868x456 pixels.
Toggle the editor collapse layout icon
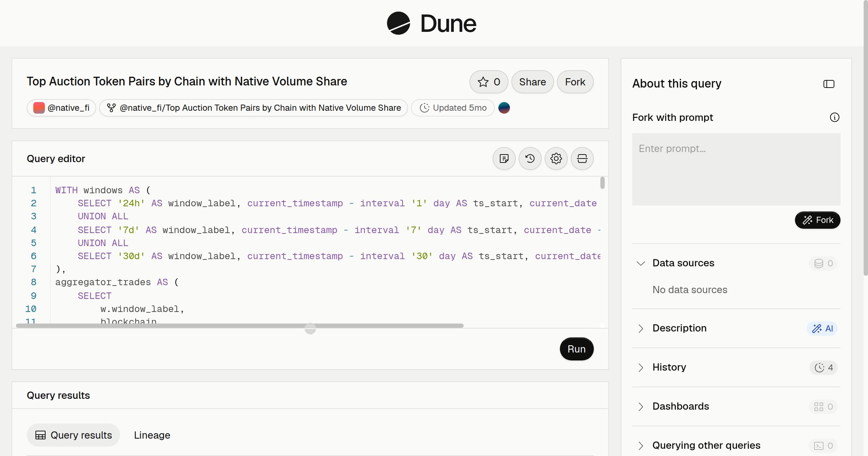click(x=582, y=159)
